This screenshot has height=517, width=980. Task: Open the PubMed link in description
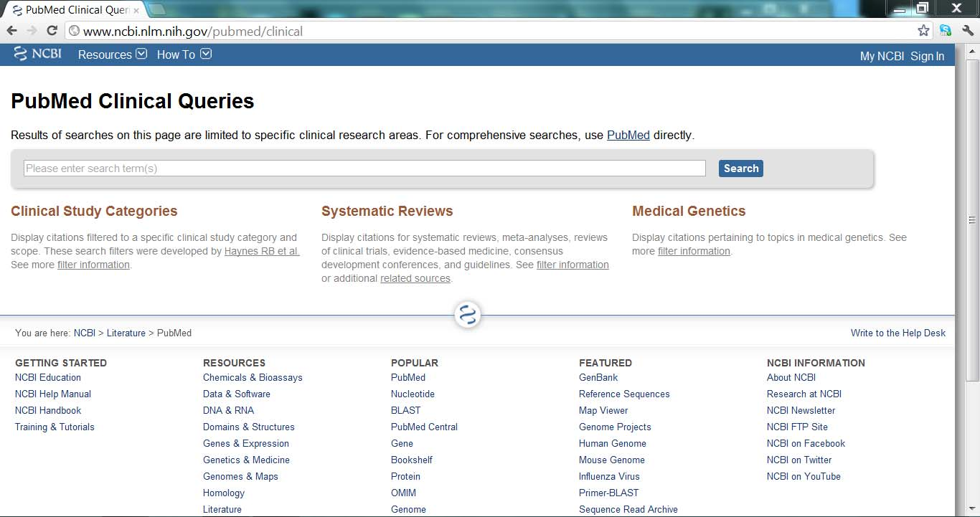click(628, 135)
